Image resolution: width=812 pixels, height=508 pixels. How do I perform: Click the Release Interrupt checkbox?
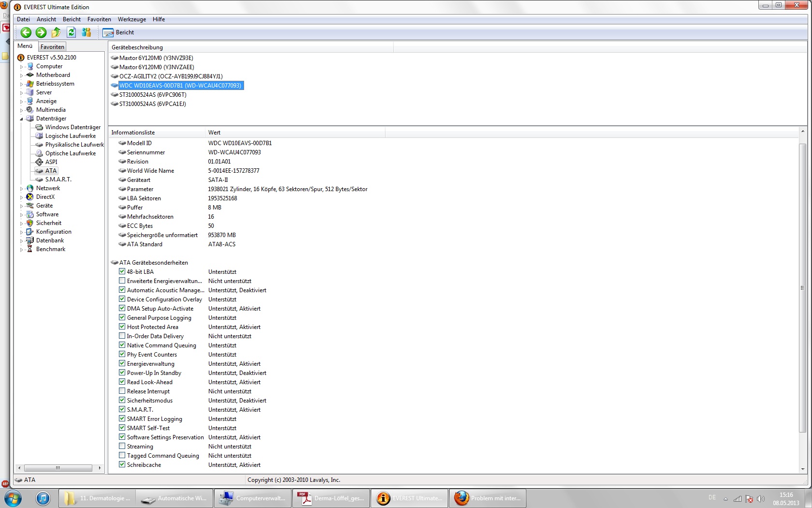[x=122, y=391]
